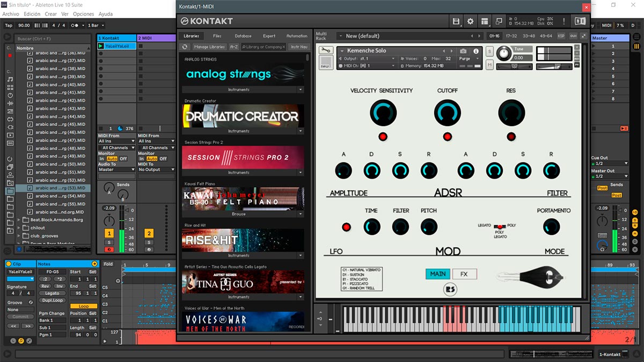Toggle track 1 activator button
Image resolution: width=644 pixels, height=362 pixels.
click(109, 233)
